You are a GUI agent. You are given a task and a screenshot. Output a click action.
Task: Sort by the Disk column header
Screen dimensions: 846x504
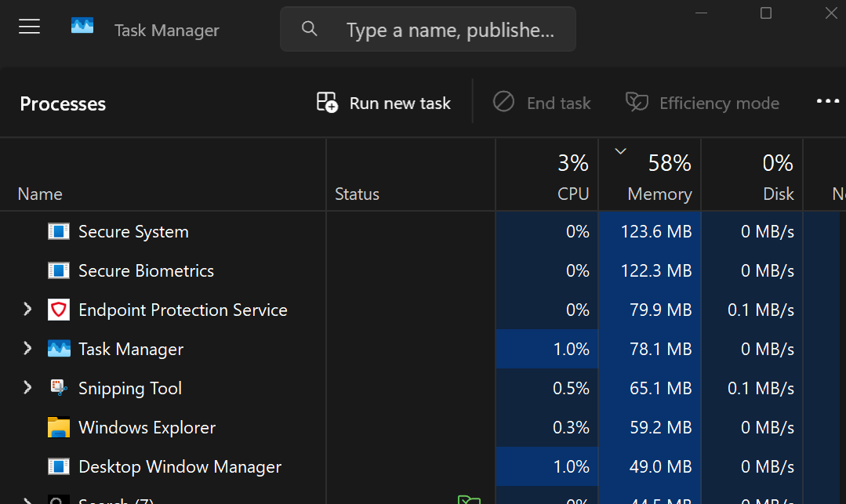click(x=752, y=176)
